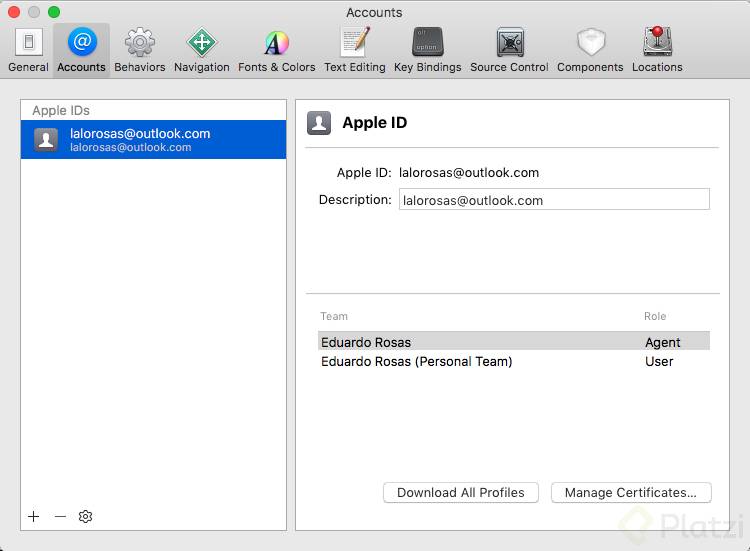Select lalorosas@outlook.com in Apple IDs list

tap(154, 139)
